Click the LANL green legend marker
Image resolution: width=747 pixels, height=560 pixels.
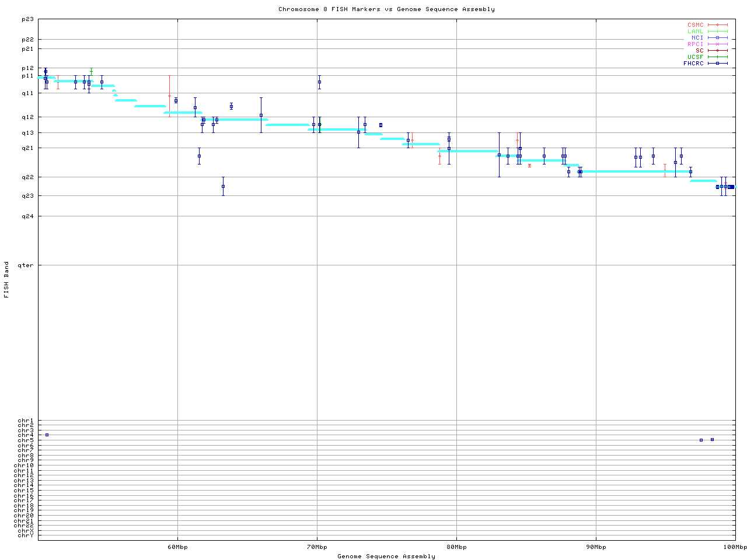[x=717, y=32]
